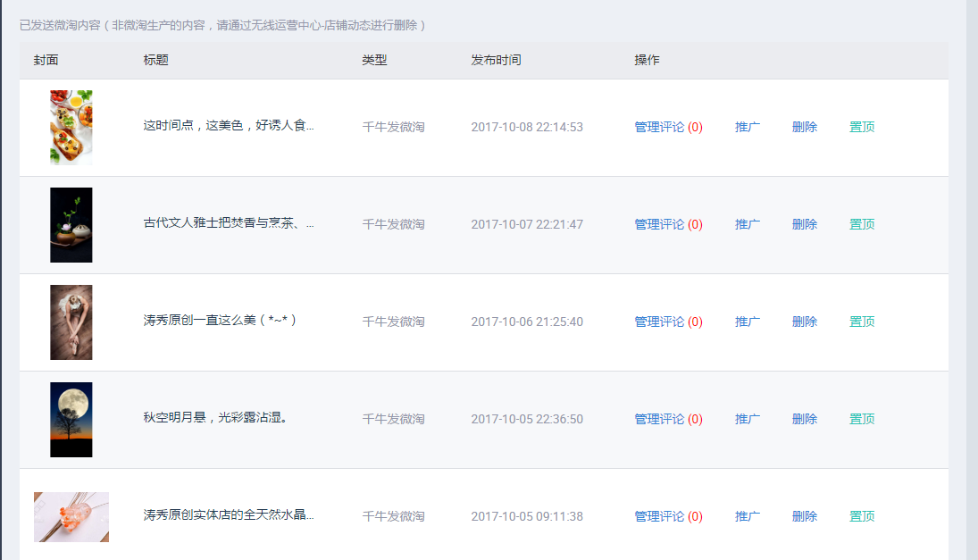Open the ballet dancer cover thumbnail
The width and height of the screenshot is (978, 560).
tap(71, 322)
